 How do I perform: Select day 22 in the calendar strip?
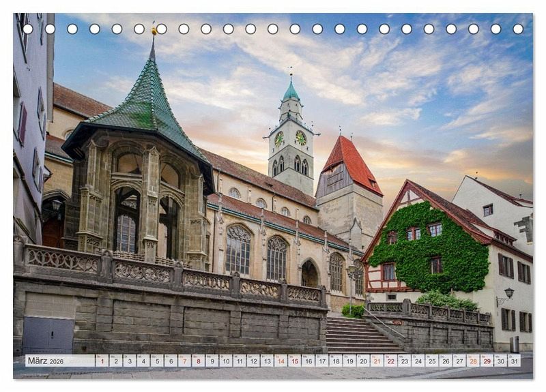pyautogui.click(x=390, y=361)
